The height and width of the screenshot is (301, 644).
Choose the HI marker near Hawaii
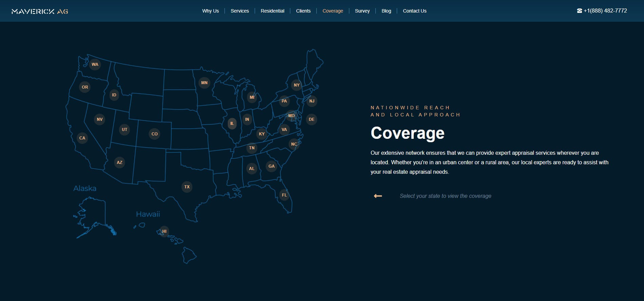click(164, 231)
